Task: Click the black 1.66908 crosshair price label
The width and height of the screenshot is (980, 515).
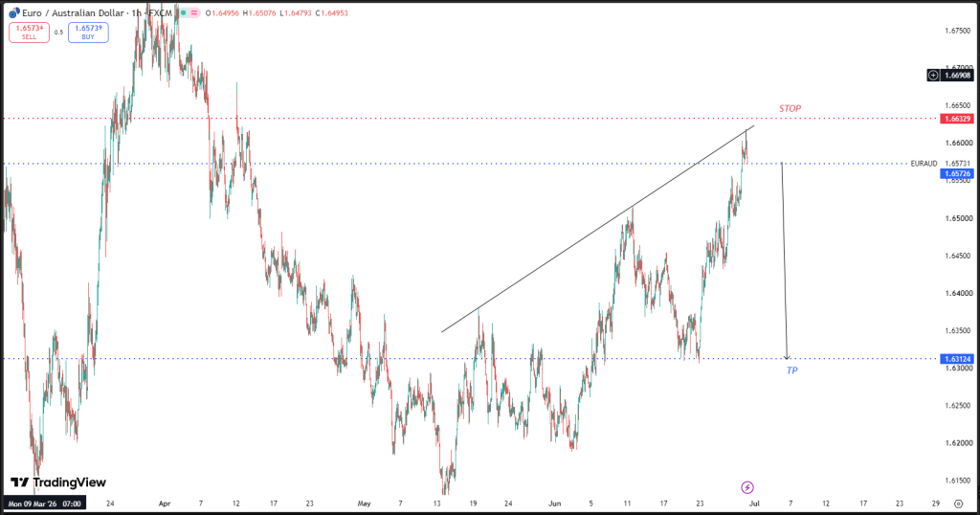Action: click(957, 75)
